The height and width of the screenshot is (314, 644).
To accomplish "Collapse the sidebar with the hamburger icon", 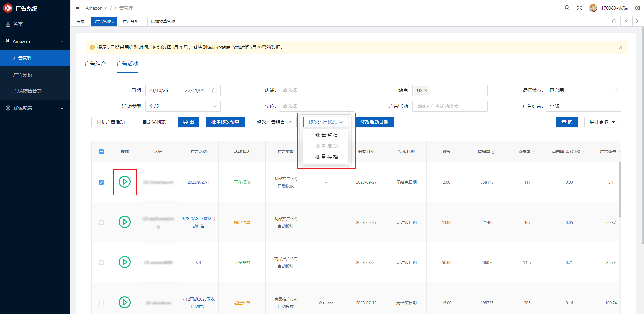I will (x=77, y=8).
